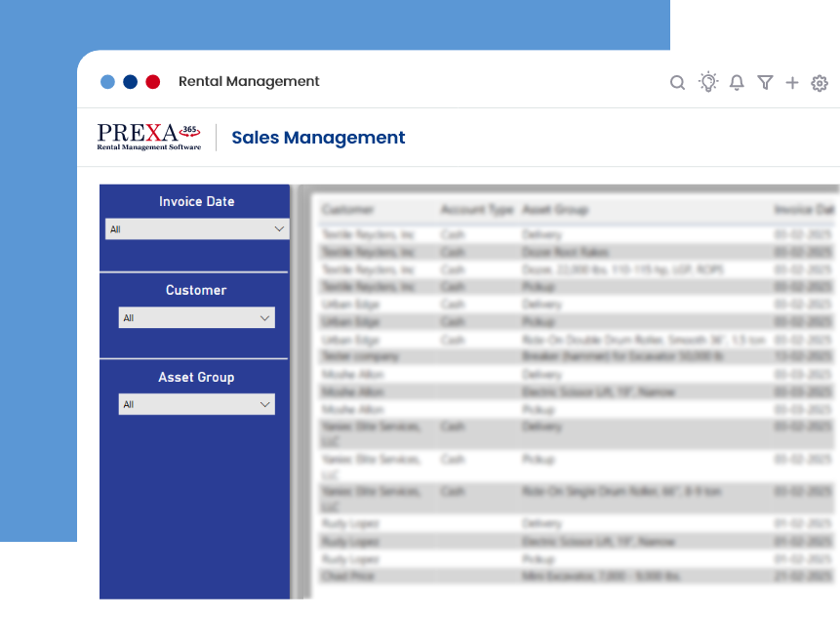Click the Rental Management window title
The width and height of the screenshot is (840, 618).
(x=249, y=82)
